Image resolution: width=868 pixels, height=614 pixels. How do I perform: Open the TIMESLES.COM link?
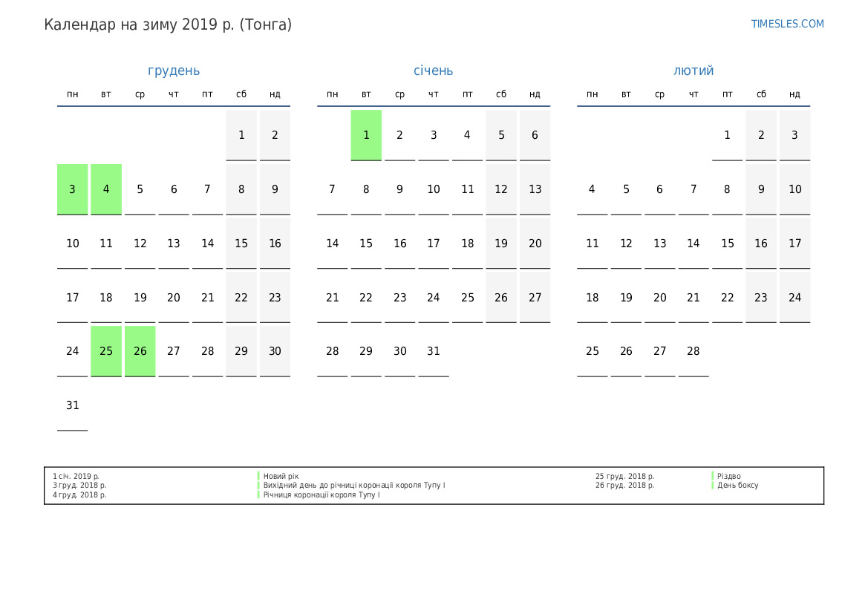pos(787,24)
